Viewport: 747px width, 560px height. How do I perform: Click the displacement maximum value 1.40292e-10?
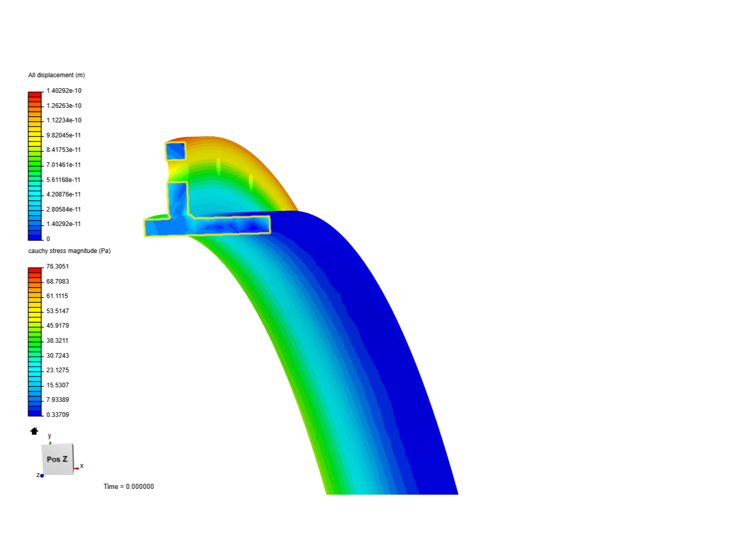coord(64,91)
